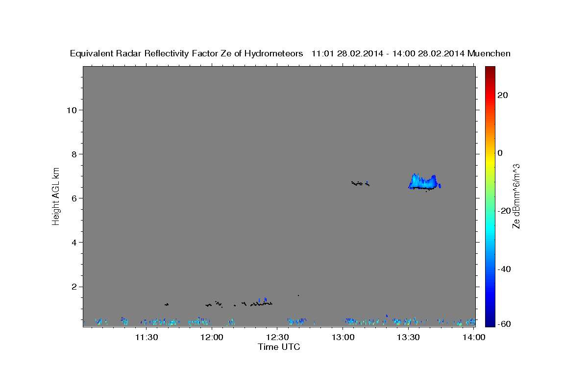This screenshot has width=588, height=392.
Task: Click the height tick label '2'
Action: pyautogui.click(x=74, y=287)
